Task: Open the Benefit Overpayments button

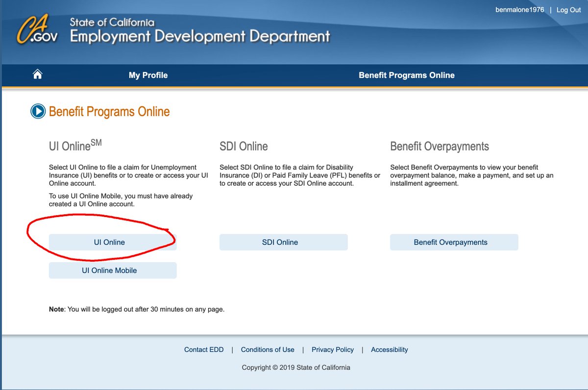Action: 454,242
